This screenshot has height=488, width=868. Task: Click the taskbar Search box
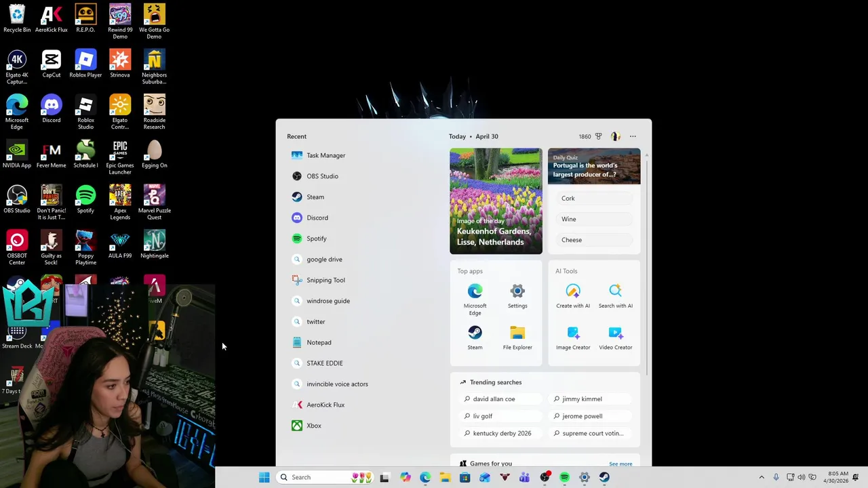click(x=325, y=477)
